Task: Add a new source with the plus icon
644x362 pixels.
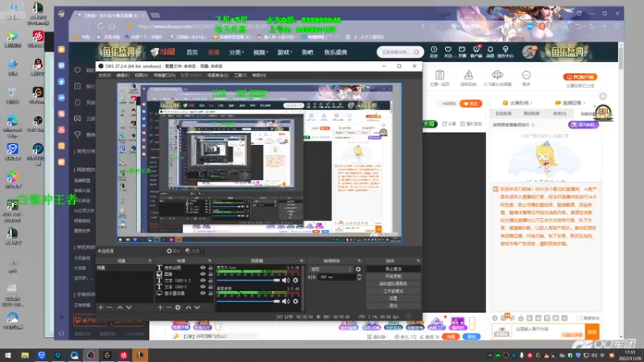Action: 160,307
